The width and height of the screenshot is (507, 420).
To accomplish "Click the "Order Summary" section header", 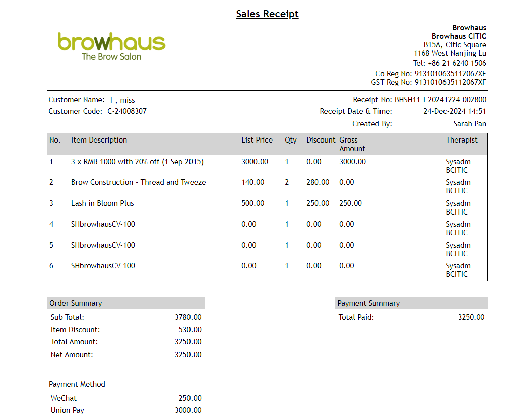I will click(x=126, y=303).
